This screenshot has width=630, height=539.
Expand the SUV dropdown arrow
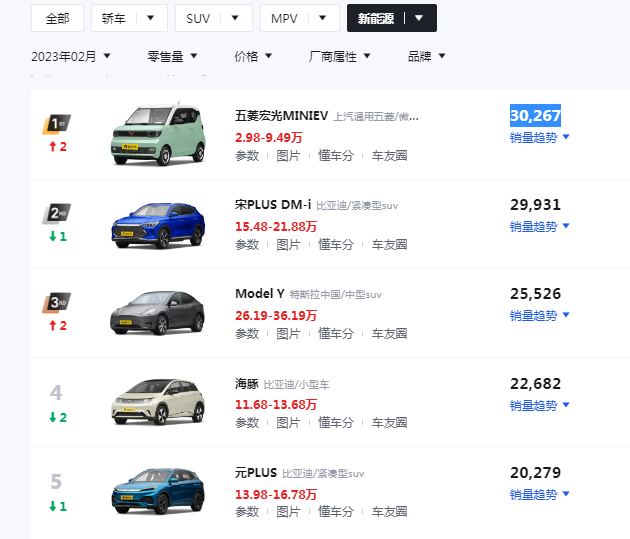(235, 18)
